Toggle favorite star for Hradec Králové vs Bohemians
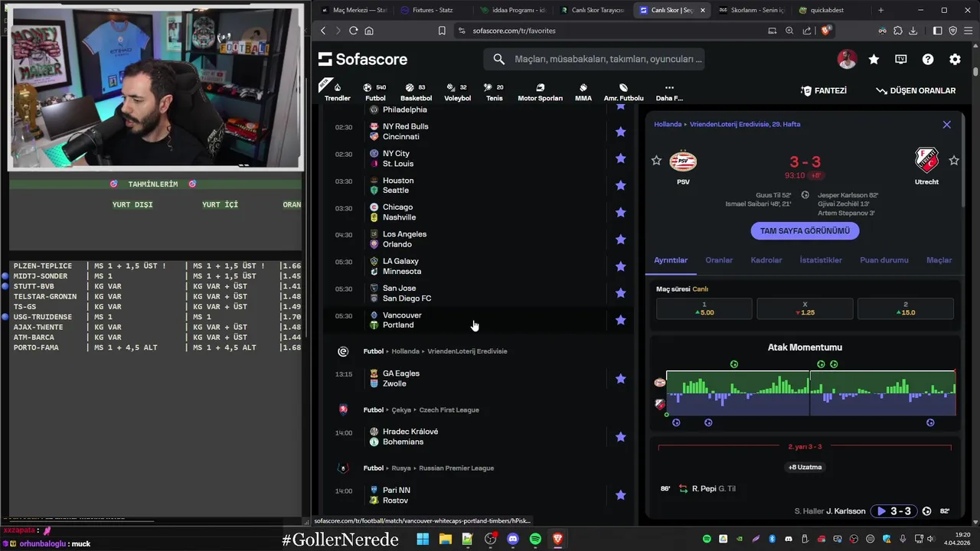Image resolution: width=980 pixels, height=551 pixels. (621, 437)
